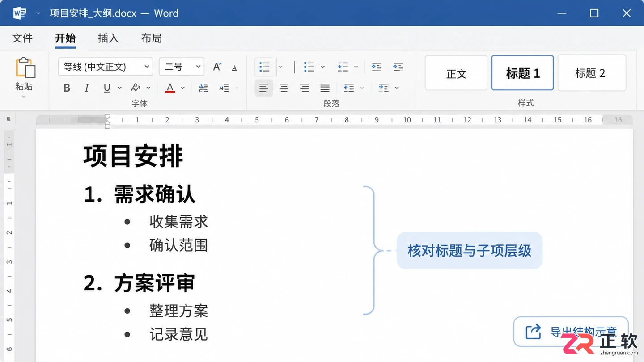
Task: Expand the paragraph spacing dropdown arrow
Action: pyautogui.click(x=397, y=88)
